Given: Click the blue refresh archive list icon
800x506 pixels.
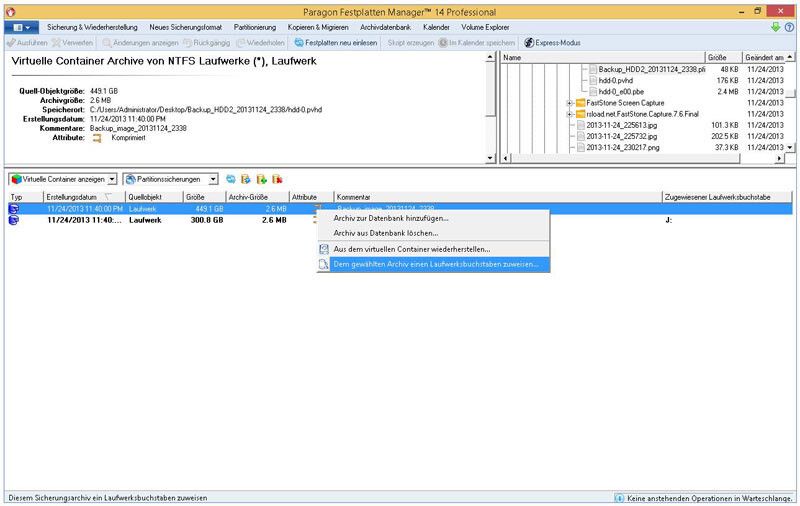Looking at the screenshot, I should (231, 179).
